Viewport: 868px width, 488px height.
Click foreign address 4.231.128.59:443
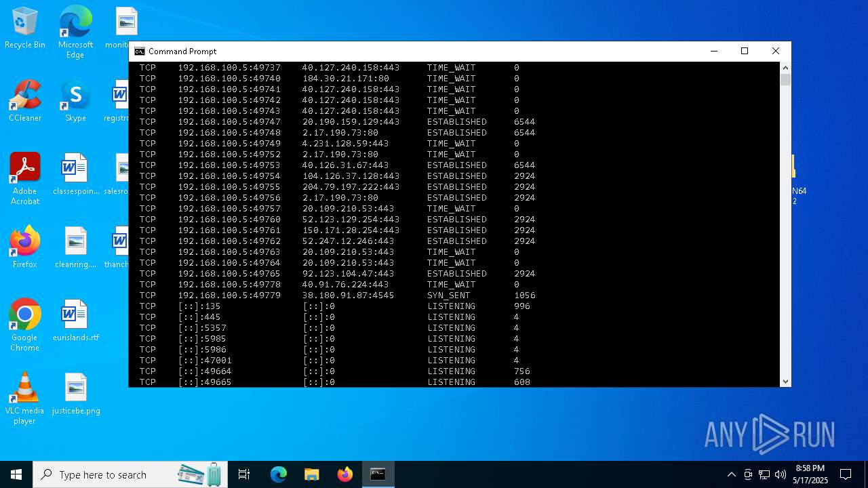pos(346,144)
